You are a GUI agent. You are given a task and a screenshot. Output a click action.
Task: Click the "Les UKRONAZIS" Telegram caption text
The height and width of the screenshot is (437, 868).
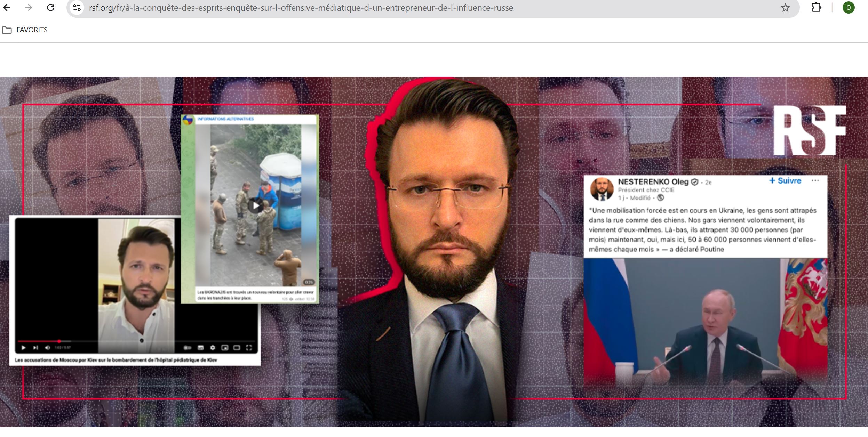point(255,295)
